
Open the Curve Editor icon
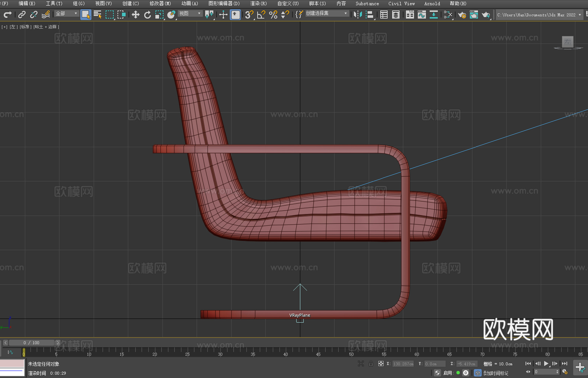[x=422, y=14]
